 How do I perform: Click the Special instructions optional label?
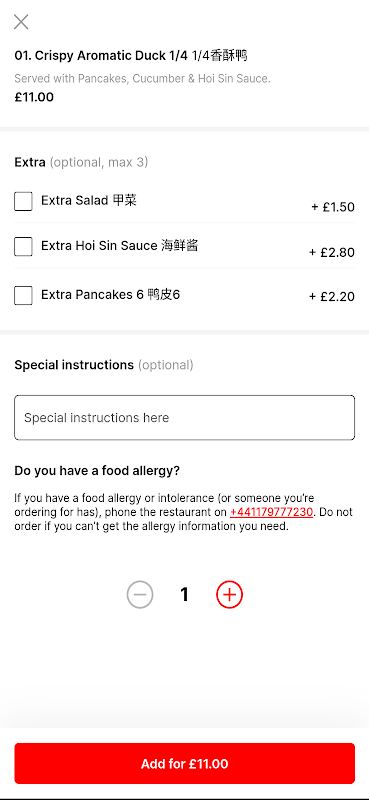tap(104, 365)
